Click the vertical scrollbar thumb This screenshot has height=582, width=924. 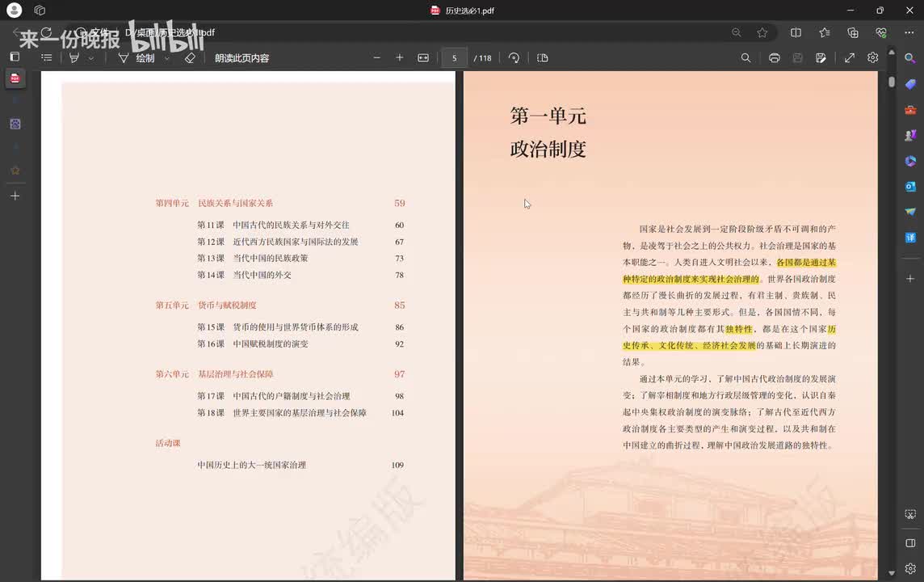pyautogui.click(x=892, y=82)
